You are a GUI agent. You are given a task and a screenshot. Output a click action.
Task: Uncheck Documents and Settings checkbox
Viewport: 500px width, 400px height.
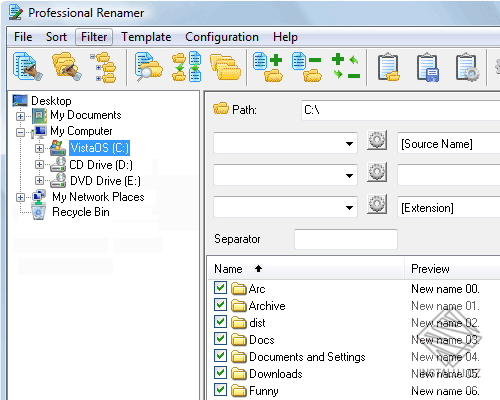coord(220,355)
